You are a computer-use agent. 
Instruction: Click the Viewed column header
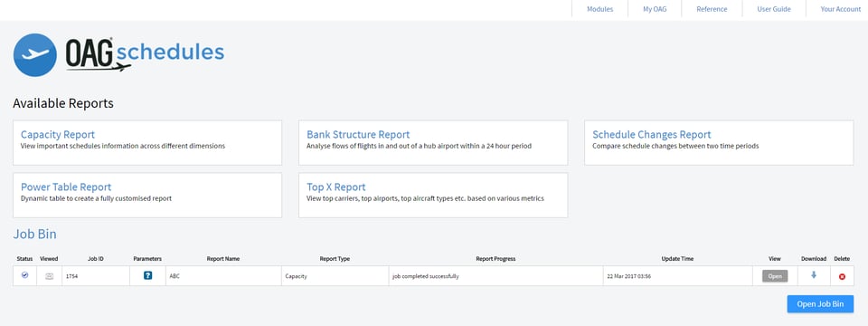coord(49,259)
